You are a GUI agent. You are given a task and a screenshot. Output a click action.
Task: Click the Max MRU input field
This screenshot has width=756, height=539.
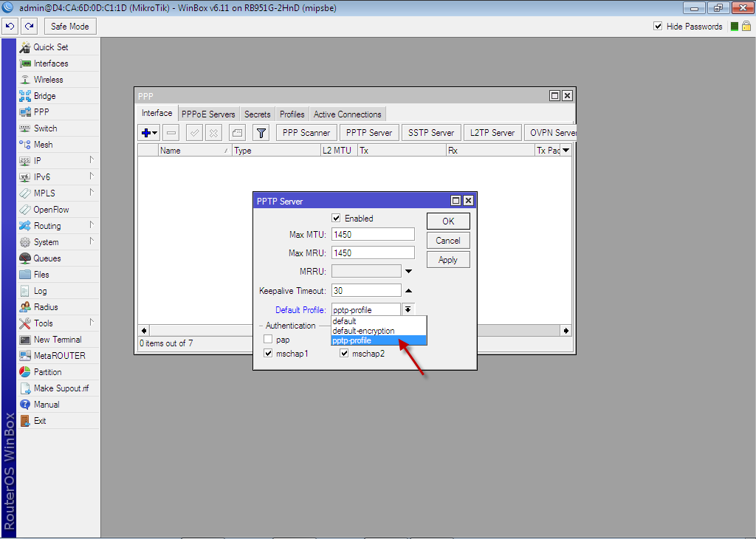pyautogui.click(x=373, y=253)
